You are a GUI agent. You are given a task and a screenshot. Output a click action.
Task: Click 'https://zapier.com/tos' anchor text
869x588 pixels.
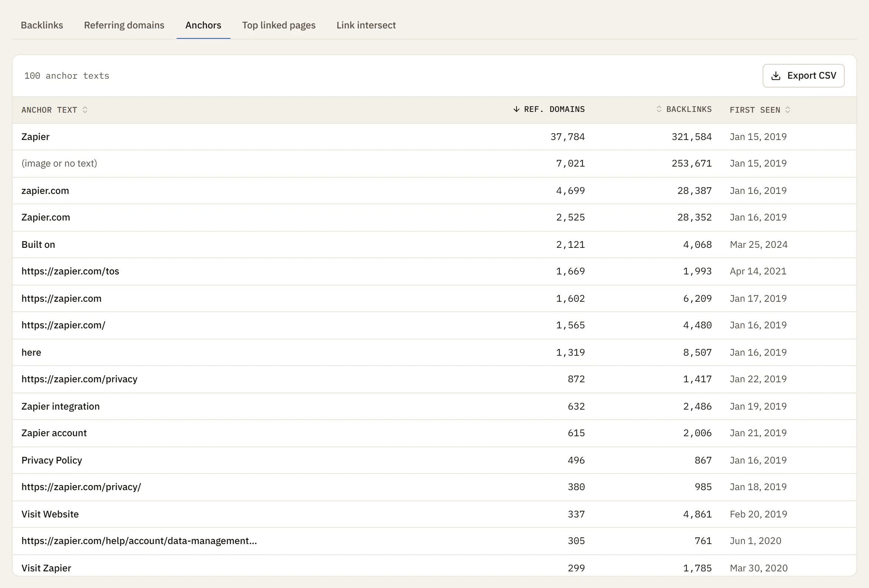70,271
